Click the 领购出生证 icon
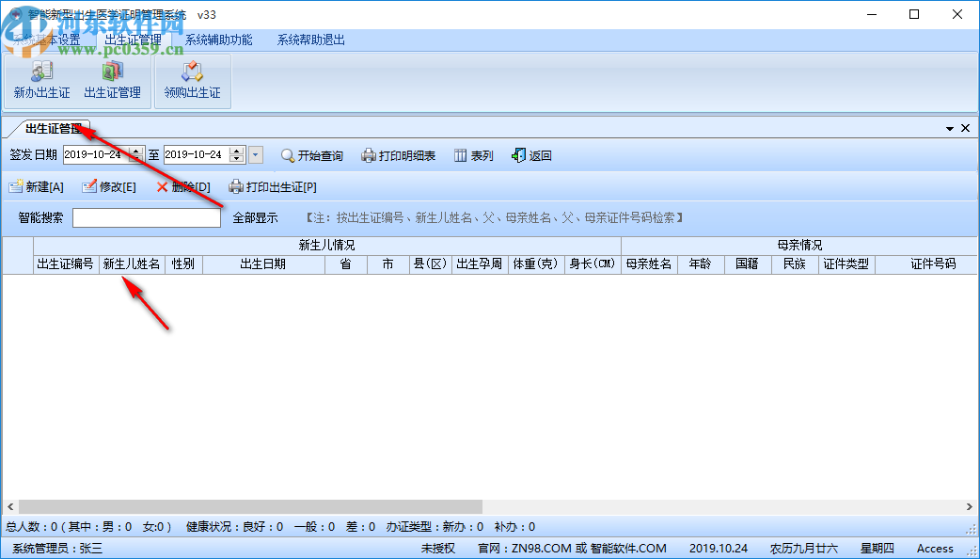The image size is (980, 559). [192, 82]
